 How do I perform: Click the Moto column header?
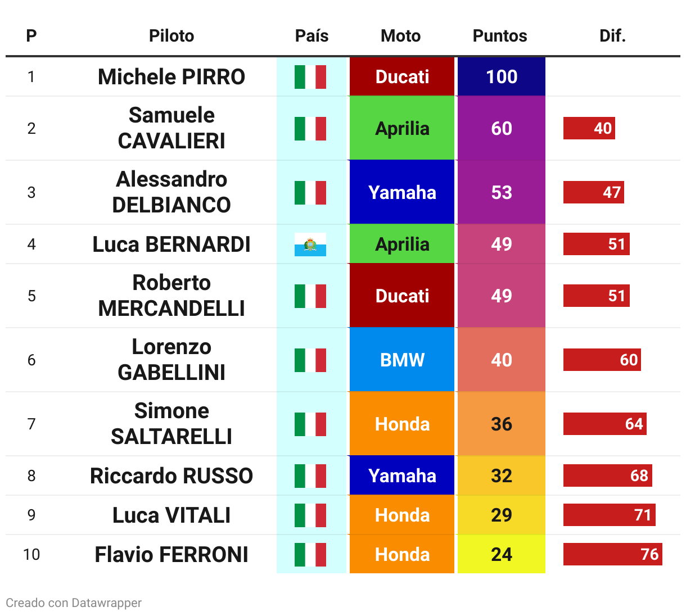(400, 36)
